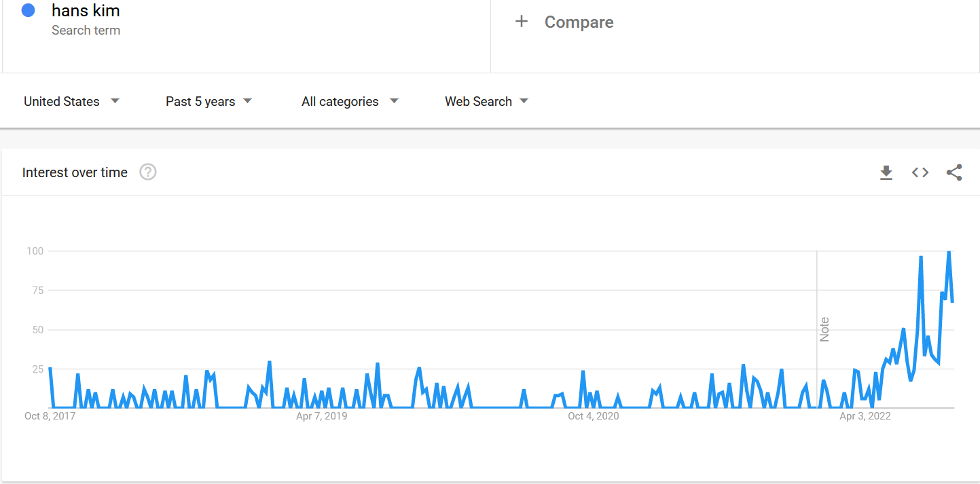Share the interest over time chart
This screenshot has height=484, width=980.
pos(954,172)
